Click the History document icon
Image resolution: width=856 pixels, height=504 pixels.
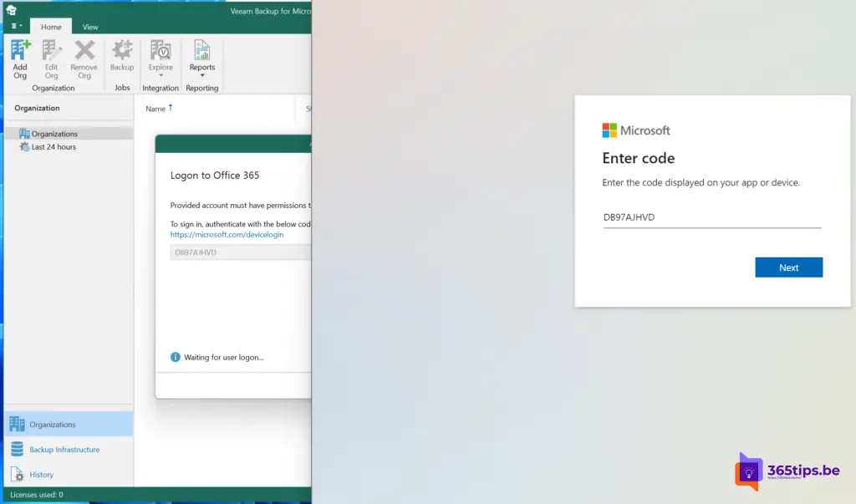point(17,474)
